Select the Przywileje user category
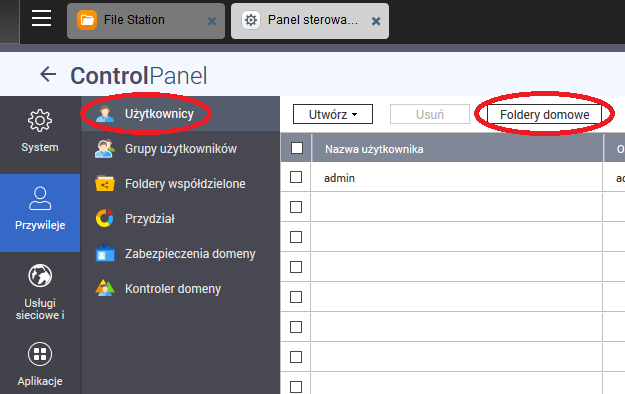The height and width of the screenshot is (394, 625). coord(40,209)
